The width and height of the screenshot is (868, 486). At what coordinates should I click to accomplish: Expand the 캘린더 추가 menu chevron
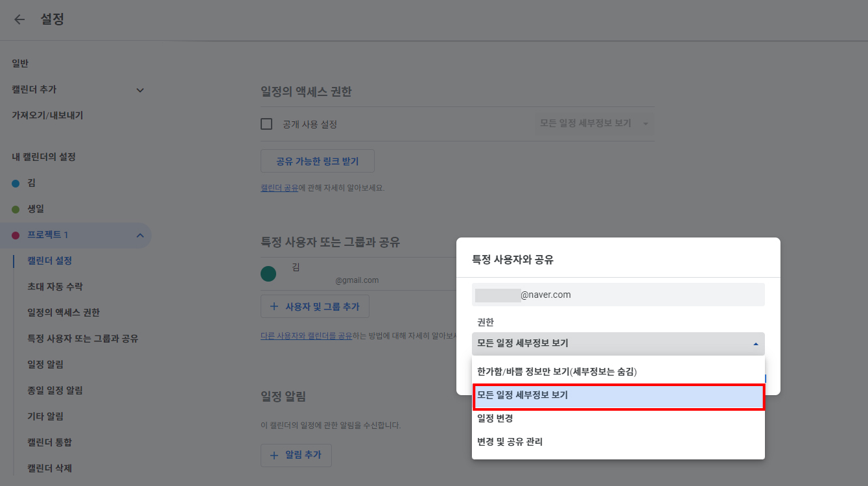[x=140, y=90]
